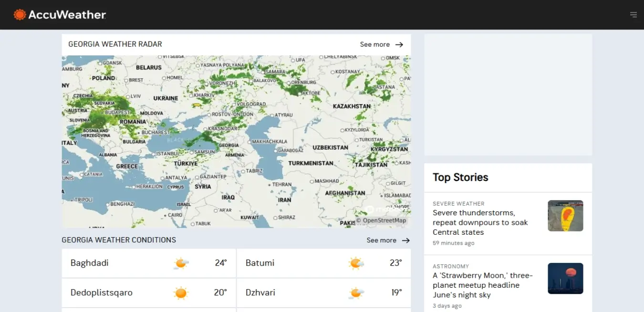This screenshot has height=312, width=644.
Task: Read the Strawberry Moon astronomy story
Action: (483, 285)
